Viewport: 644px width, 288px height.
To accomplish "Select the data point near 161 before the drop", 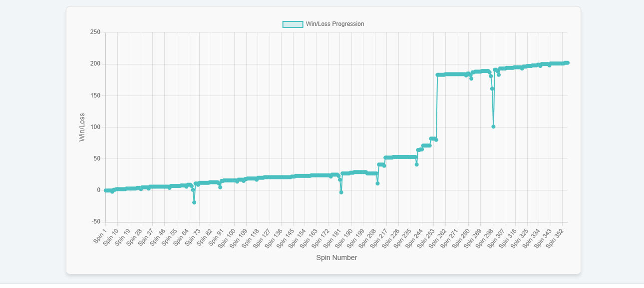I will pos(492,88).
